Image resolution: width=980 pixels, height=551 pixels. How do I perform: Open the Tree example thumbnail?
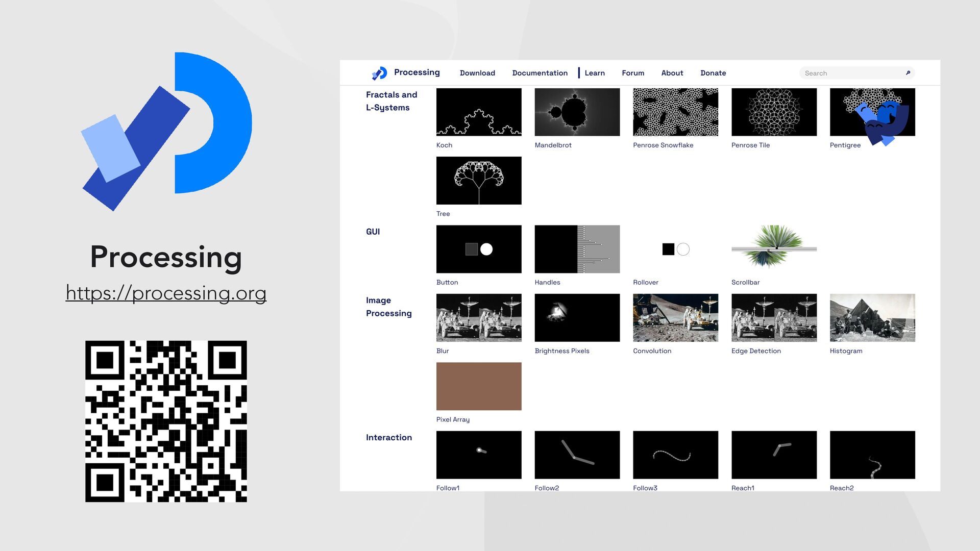coord(478,181)
